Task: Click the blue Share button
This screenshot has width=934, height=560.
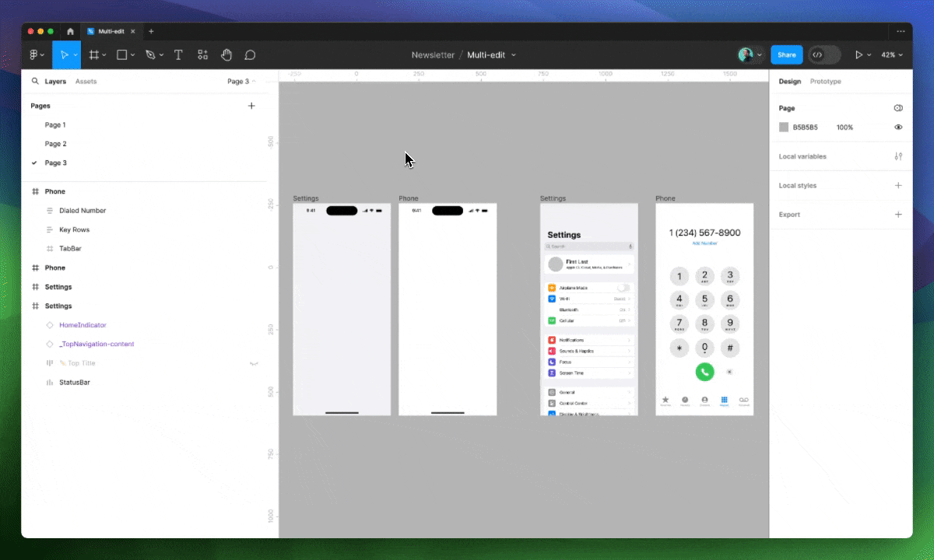Action: click(786, 55)
